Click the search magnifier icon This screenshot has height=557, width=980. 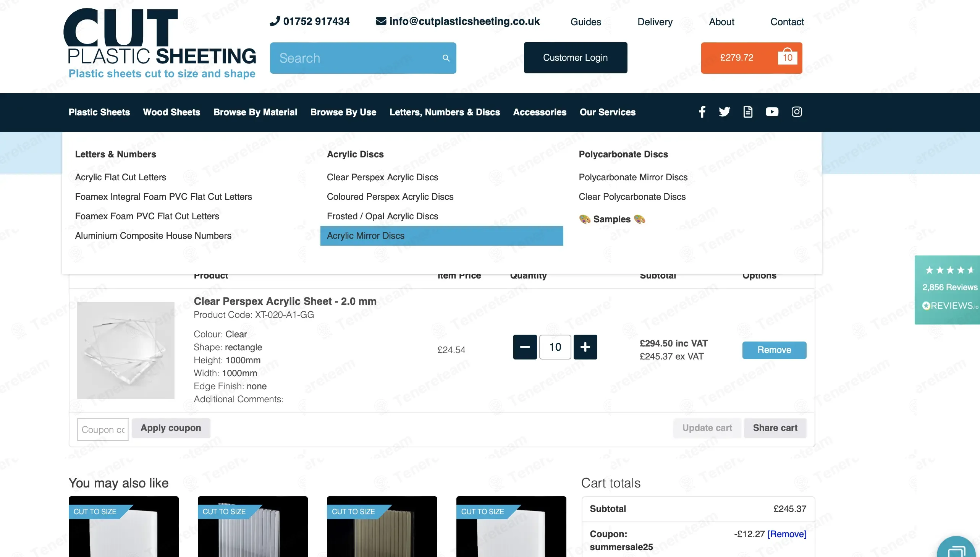coord(446,58)
